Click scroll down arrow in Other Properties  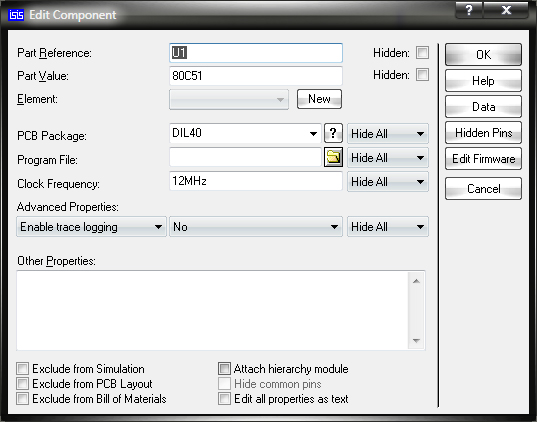(416, 340)
